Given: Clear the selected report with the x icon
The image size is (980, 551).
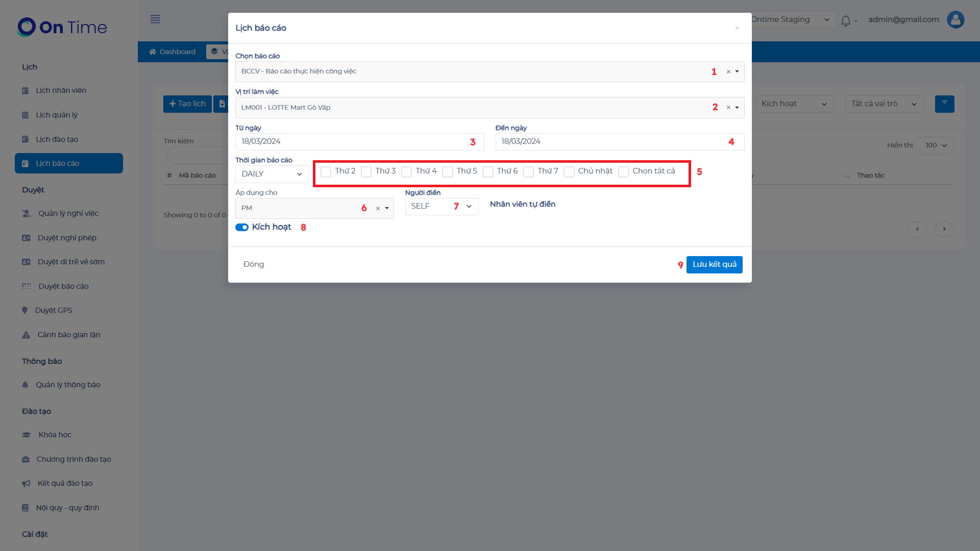Looking at the screenshot, I should pyautogui.click(x=728, y=72).
